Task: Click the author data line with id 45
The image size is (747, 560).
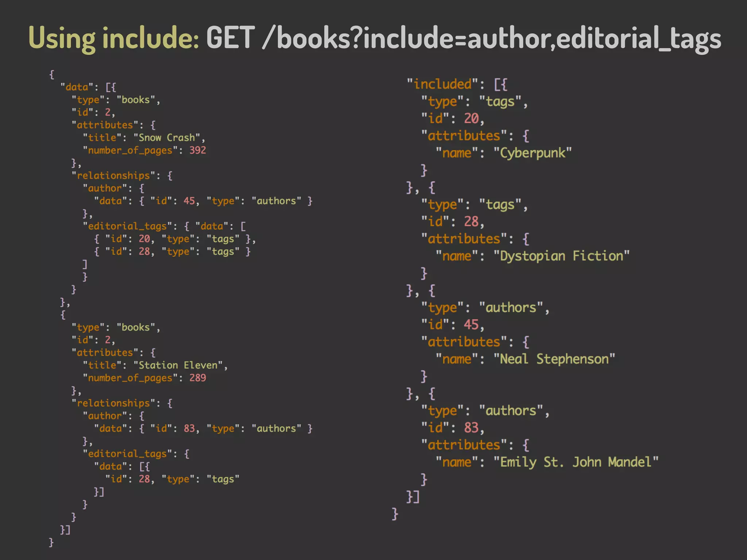Action: (203, 201)
